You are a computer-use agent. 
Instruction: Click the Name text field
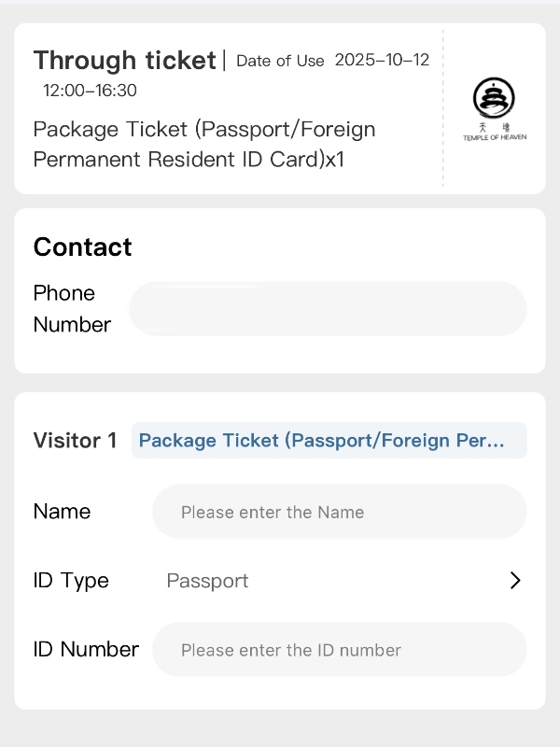pos(340,512)
